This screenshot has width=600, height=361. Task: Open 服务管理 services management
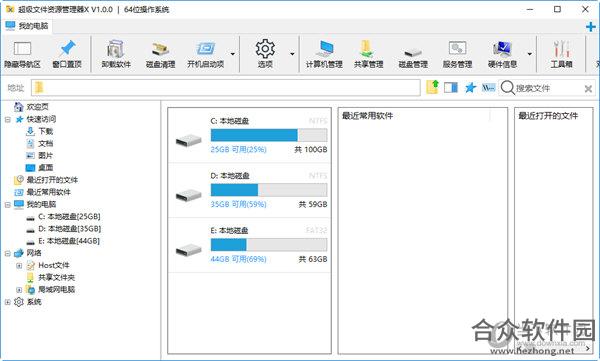point(457,55)
